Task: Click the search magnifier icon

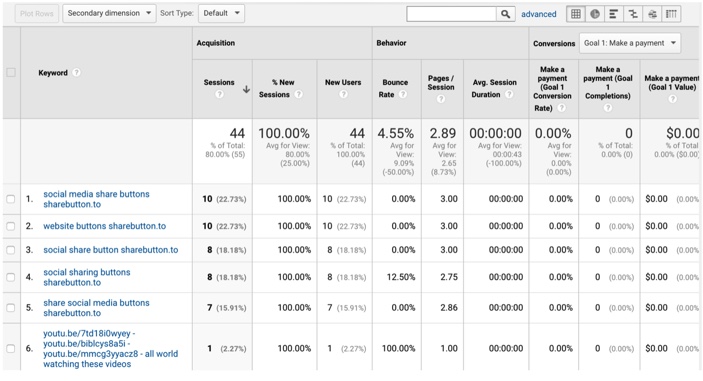Action: tap(505, 14)
